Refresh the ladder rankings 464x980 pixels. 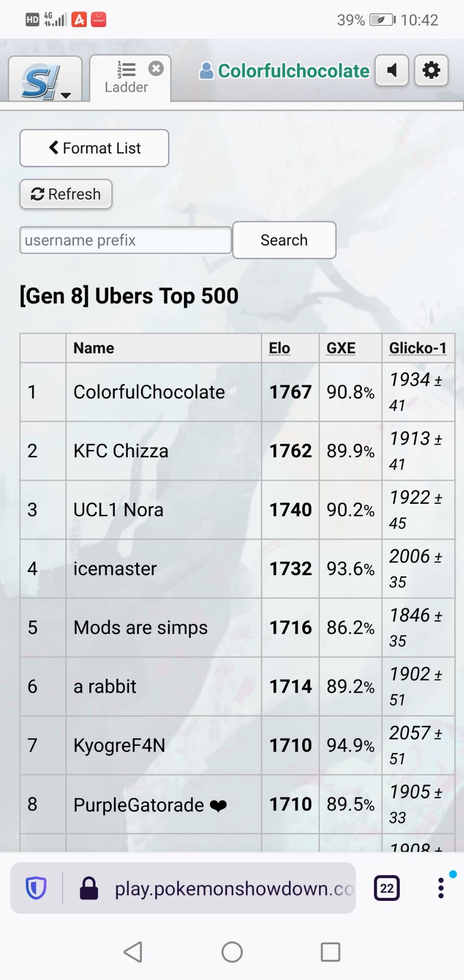(66, 194)
